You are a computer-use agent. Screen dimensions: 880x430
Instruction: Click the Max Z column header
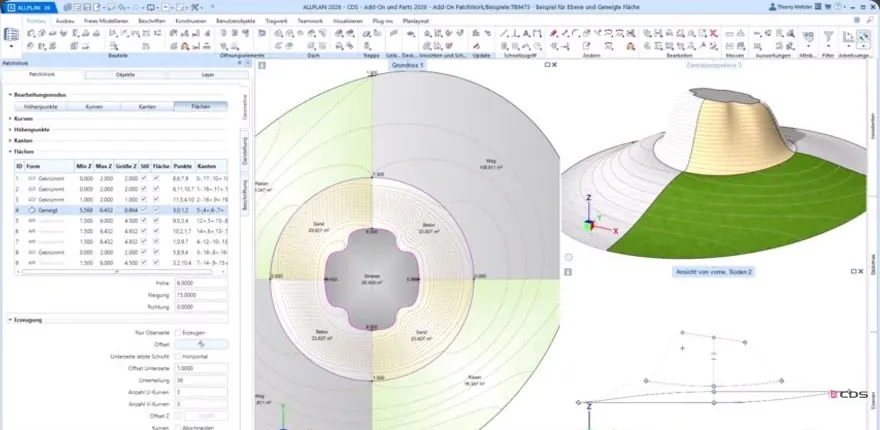coord(104,166)
